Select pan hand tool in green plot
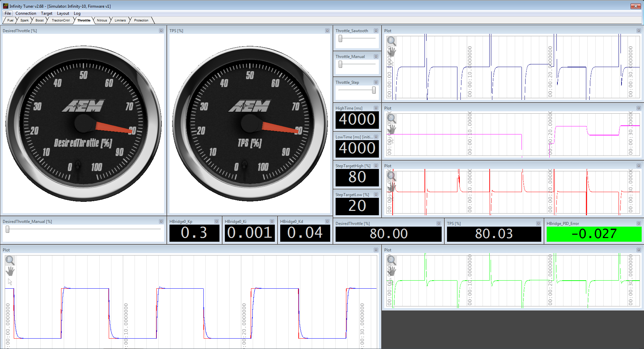644x349 pixels. click(x=392, y=271)
